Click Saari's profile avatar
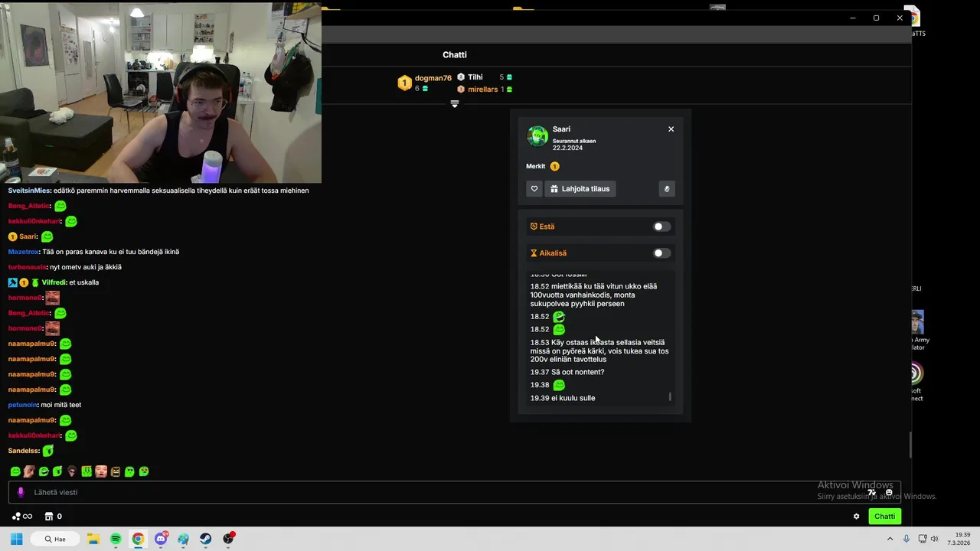The image size is (980, 551). [x=537, y=136]
